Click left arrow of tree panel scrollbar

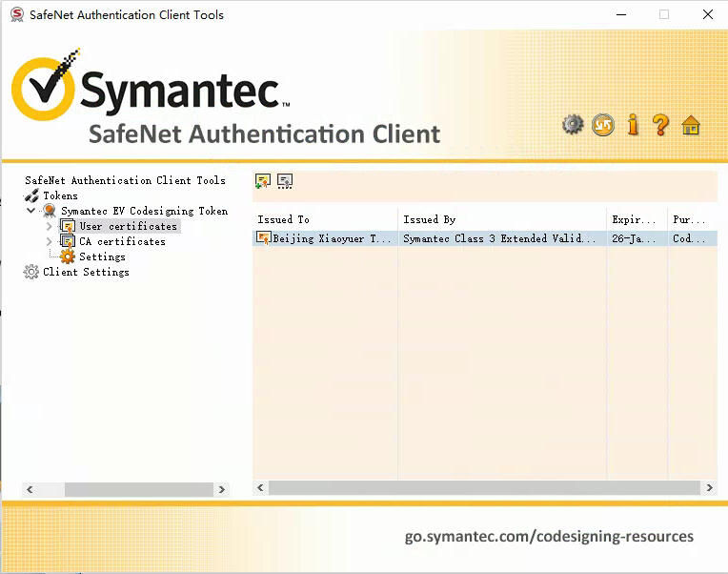pos(30,489)
